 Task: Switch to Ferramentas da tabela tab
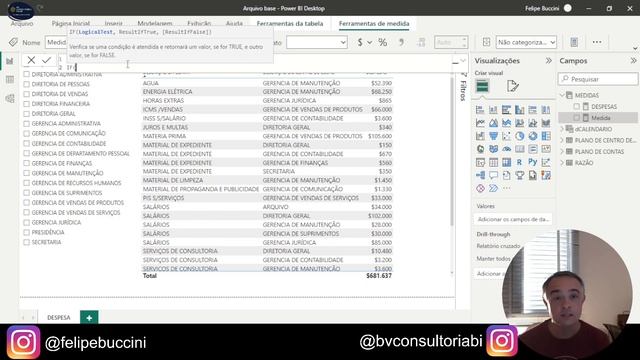coord(290,24)
